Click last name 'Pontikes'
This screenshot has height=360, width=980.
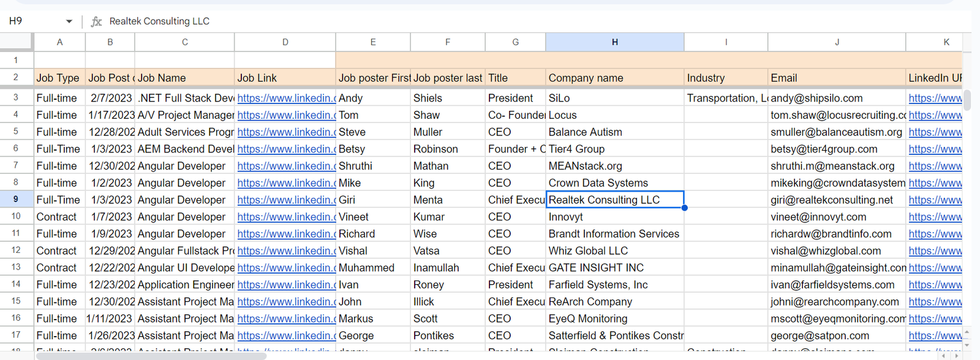click(x=448, y=336)
